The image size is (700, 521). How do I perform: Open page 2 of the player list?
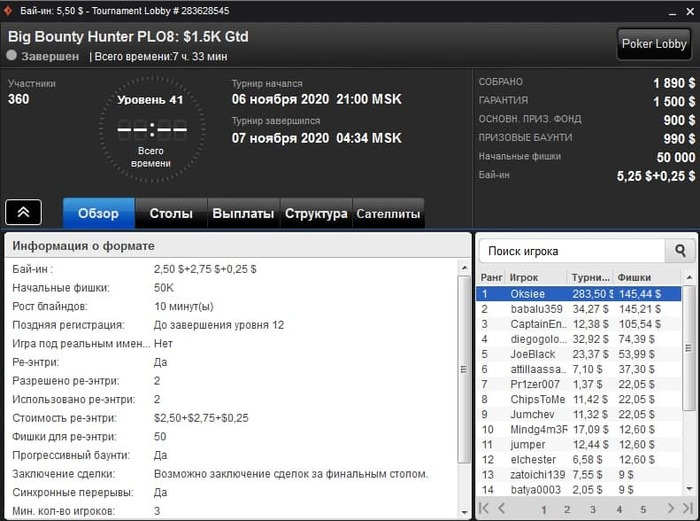point(567,509)
